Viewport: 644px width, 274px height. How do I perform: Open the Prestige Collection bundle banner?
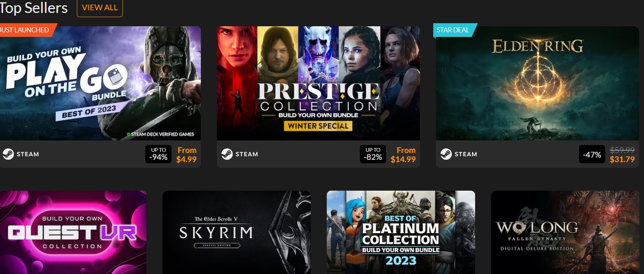(x=318, y=83)
